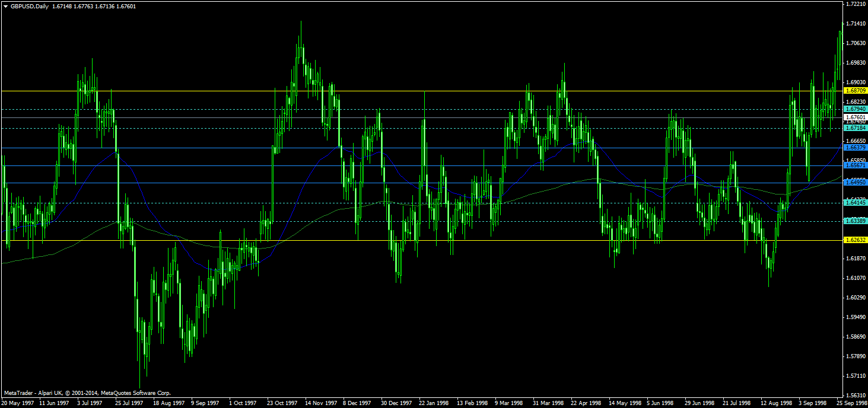Open the chart menu triangle beside GBPUSD,Daily
868x408 pixels.
pos(5,6)
